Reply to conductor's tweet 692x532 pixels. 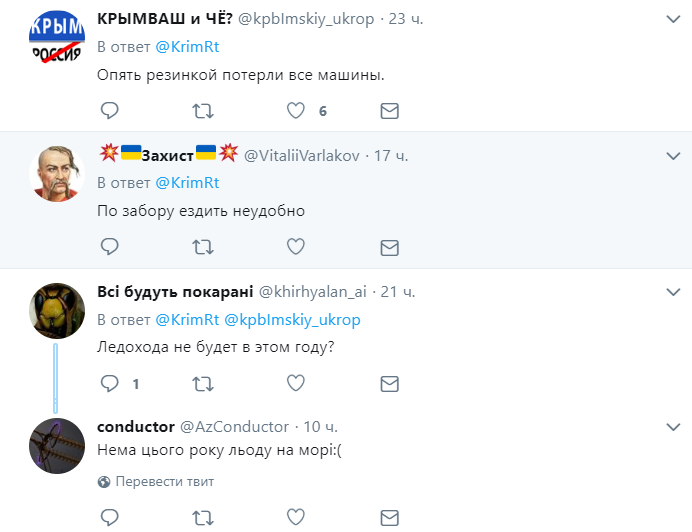(x=109, y=517)
